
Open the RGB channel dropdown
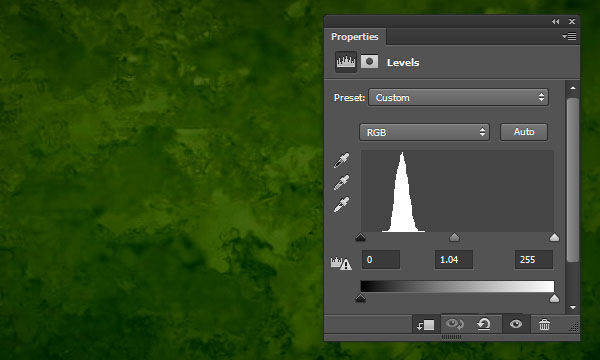tap(424, 132)
